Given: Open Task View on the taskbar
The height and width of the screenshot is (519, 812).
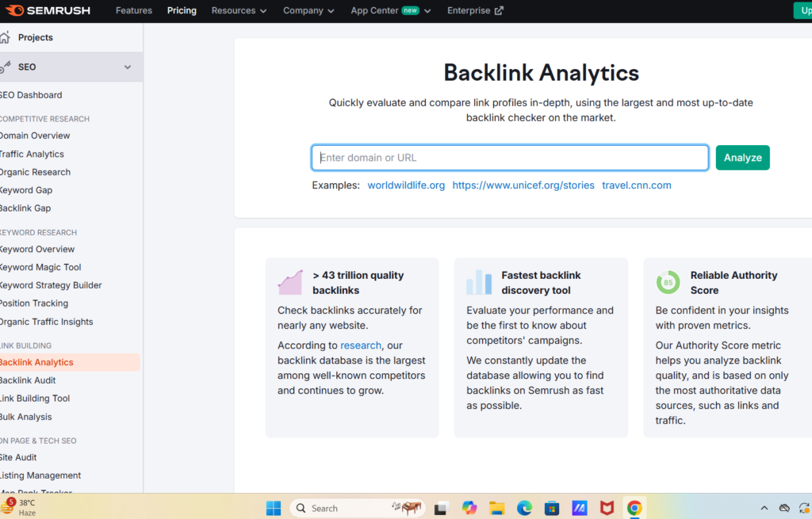Looking at the screenshot, I should 440,508.
